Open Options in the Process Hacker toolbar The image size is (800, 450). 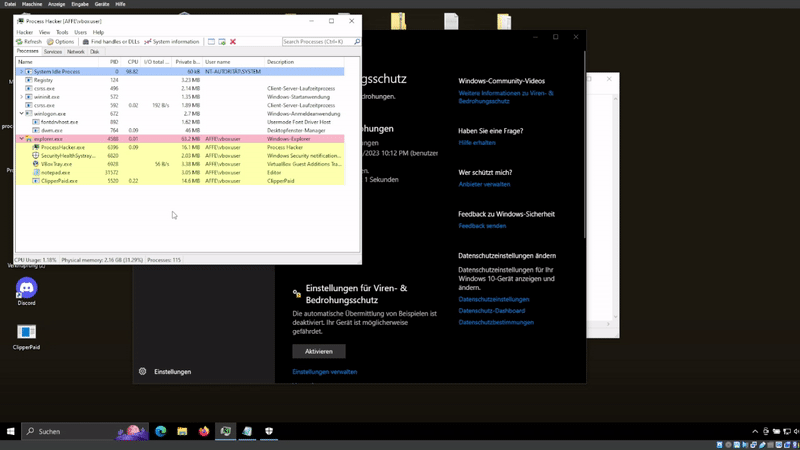(61, 42)
